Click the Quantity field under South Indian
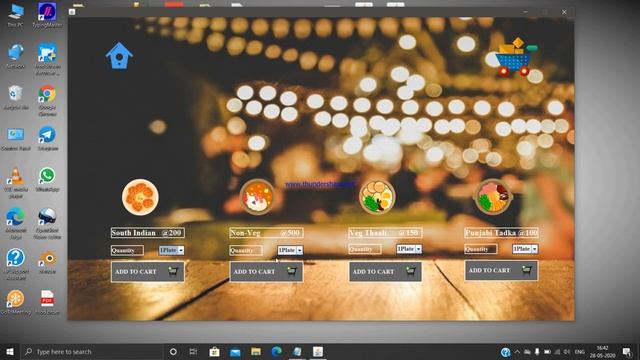This screenshot has height=360, width=640. [127, 250]
